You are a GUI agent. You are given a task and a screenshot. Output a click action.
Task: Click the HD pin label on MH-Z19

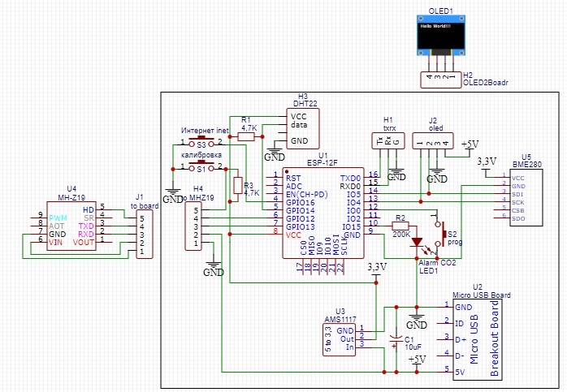point(89,210)
